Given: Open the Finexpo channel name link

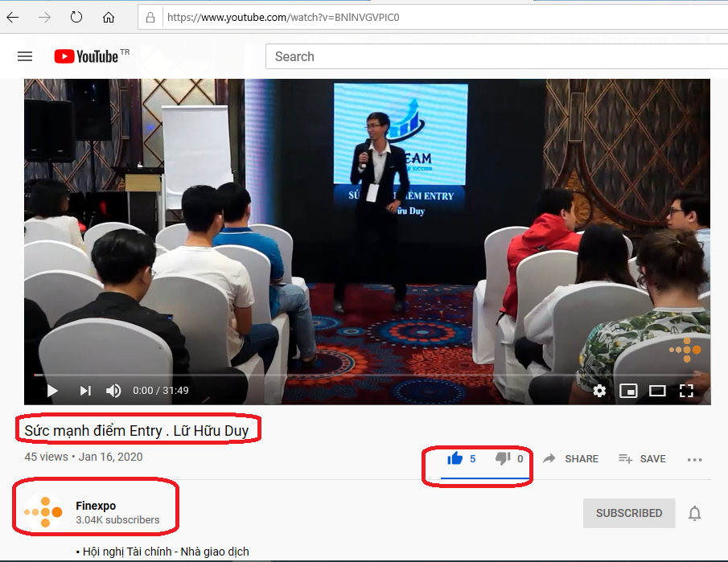Looking at the screenshot, I should point(96,506).
